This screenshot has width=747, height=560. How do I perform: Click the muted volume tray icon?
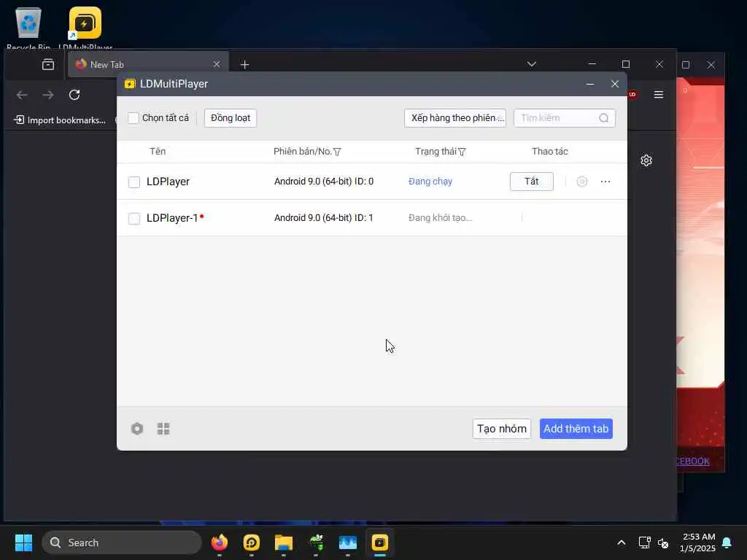663,542
